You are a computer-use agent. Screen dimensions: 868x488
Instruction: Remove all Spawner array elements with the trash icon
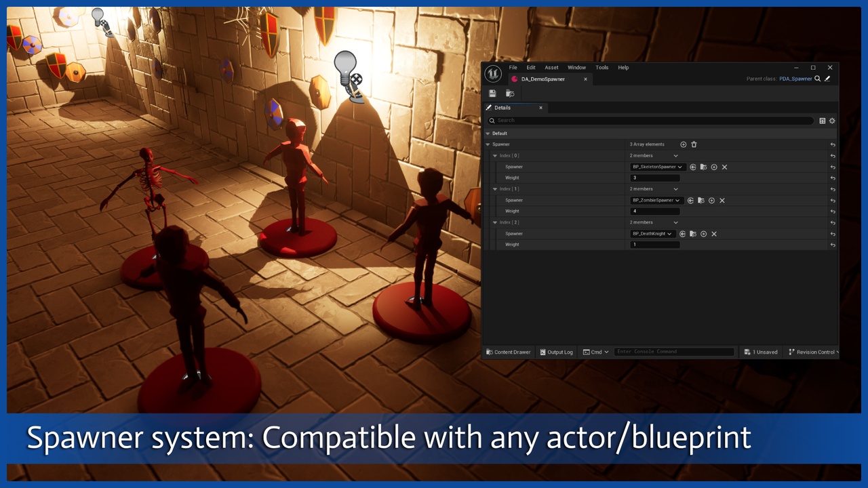click(x=694, y=144)
